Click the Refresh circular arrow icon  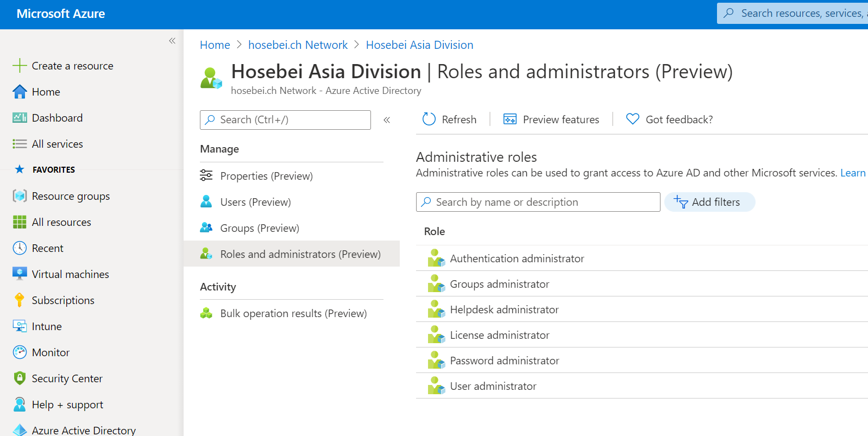[x=429, y=119]
